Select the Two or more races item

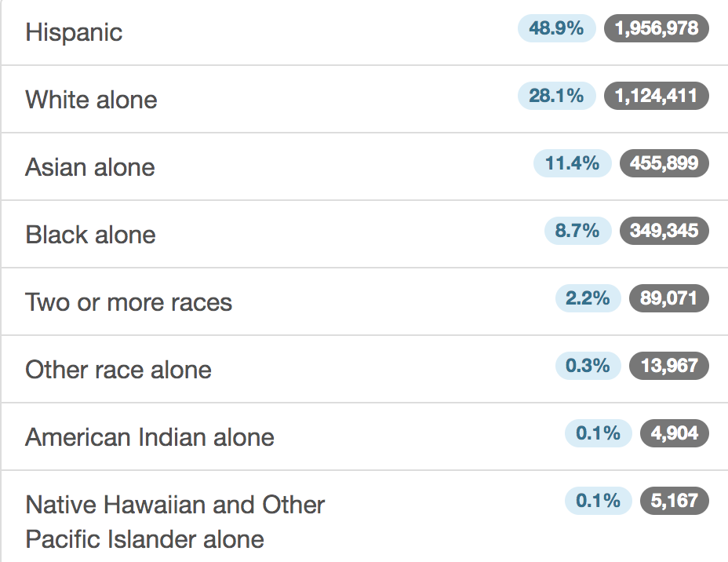point(364,301)
